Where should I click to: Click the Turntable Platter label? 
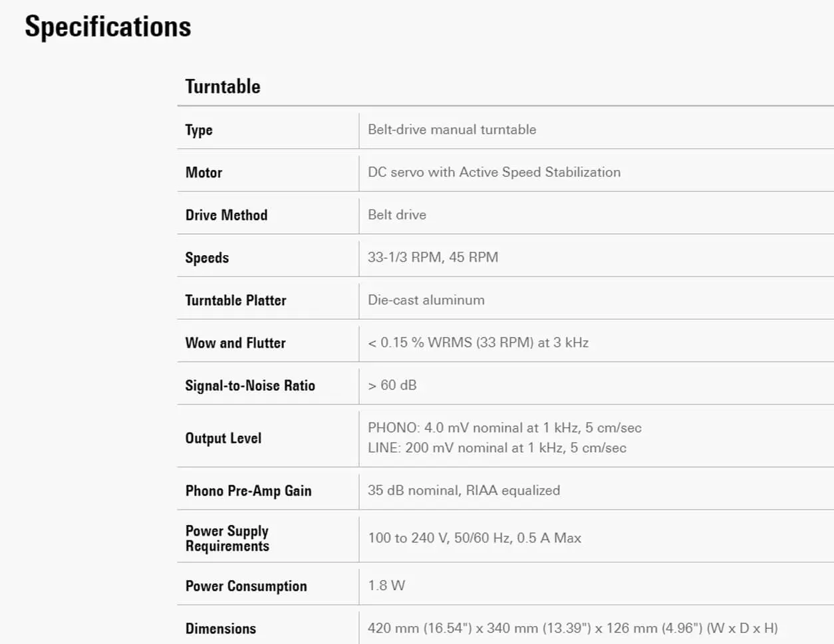point(235,300)
